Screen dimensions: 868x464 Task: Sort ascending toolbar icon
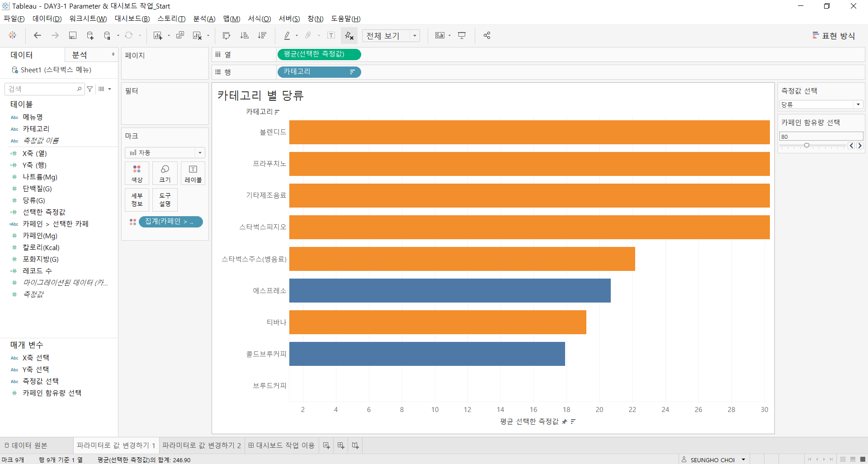point(244,35)
